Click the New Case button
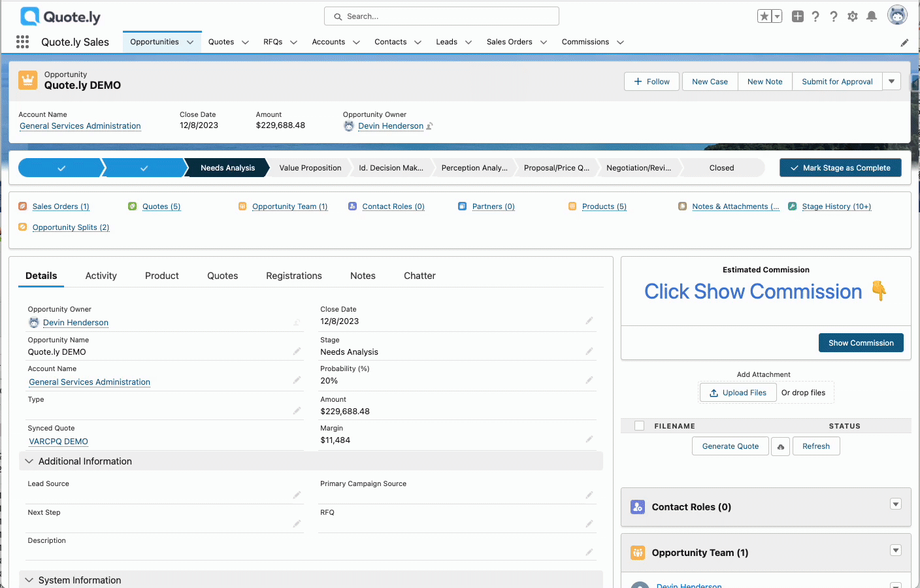 710,82
